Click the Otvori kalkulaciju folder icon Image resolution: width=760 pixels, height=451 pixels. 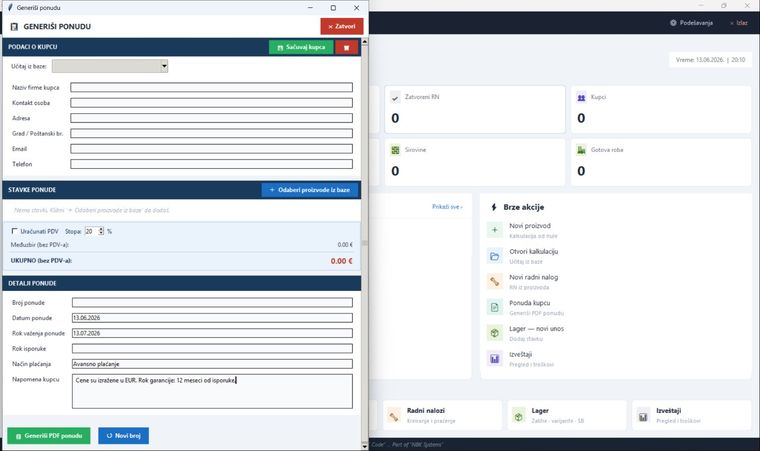(495, 256)
